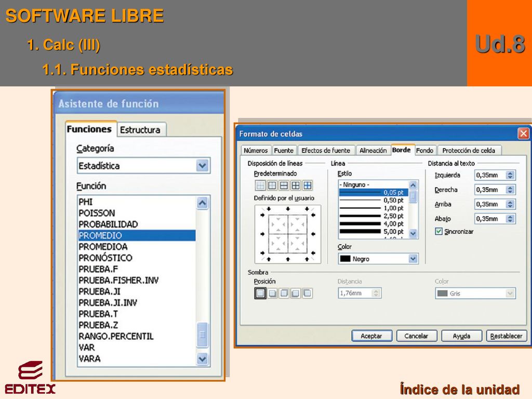Select the PROMEDIO function
This screenshot has width=532, height=399.
click(137, 235)
